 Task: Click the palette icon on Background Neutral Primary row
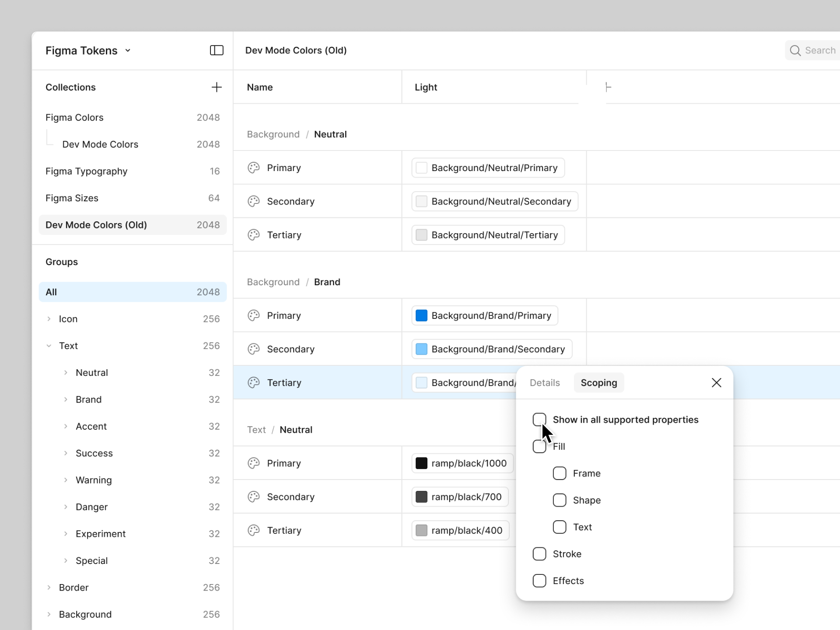(x=254, y=168)
